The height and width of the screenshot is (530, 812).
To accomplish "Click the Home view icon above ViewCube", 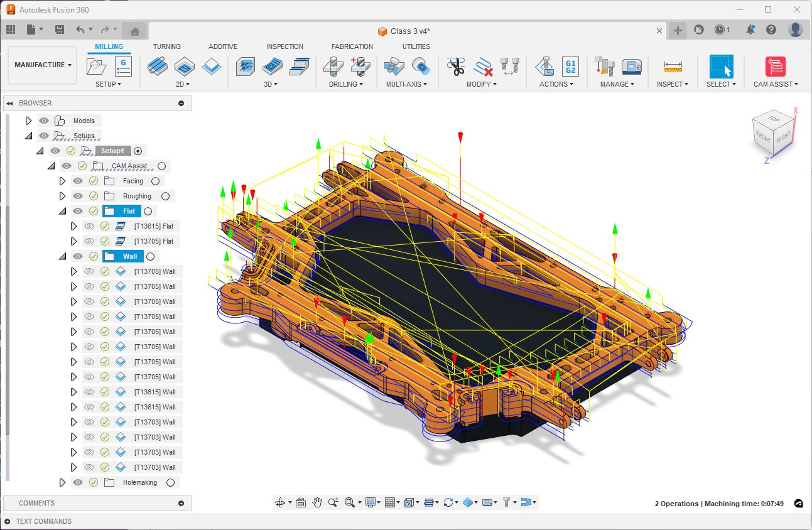I will tap(135, 30).
